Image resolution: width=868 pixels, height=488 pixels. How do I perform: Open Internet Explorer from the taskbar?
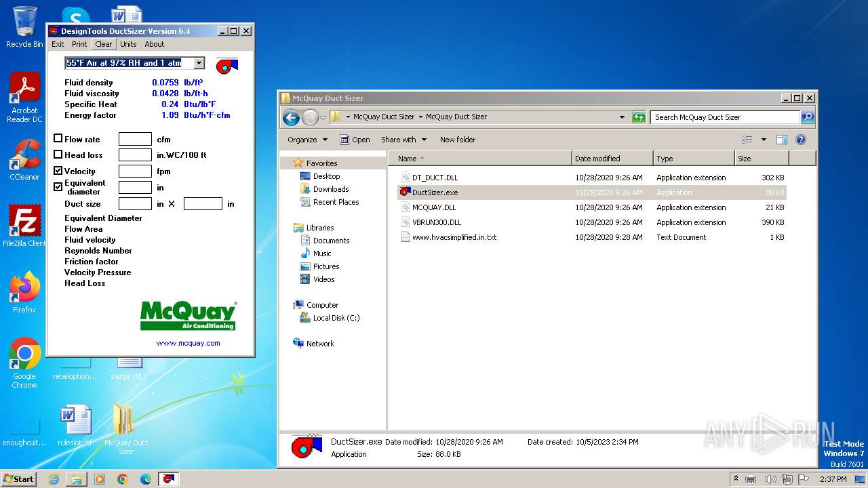coord(54,479)
